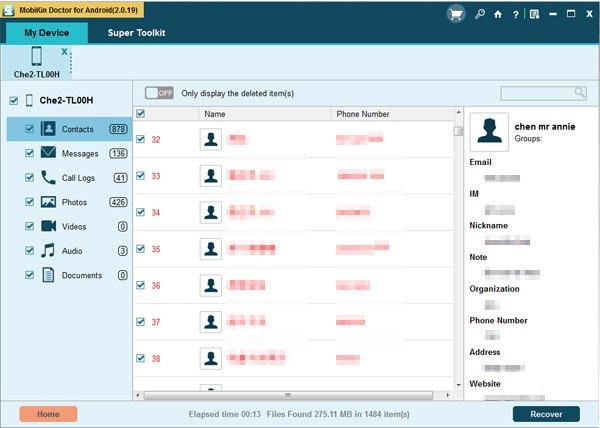Click the horizontal scrollbar right arrow

(x=448, y=395)
